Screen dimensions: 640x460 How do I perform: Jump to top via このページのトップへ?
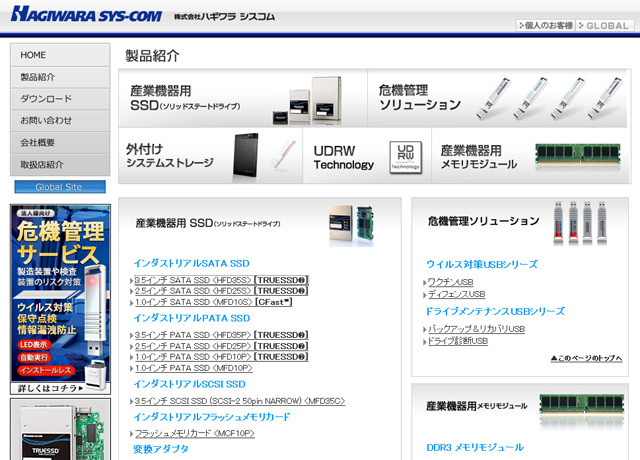(x=587, y=358)
